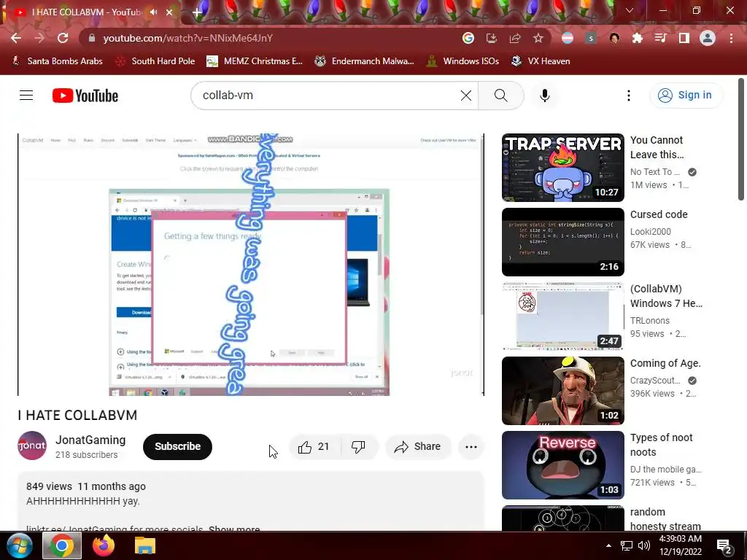
Task: Launch Firefox from the taskbar
Action: 104,545
